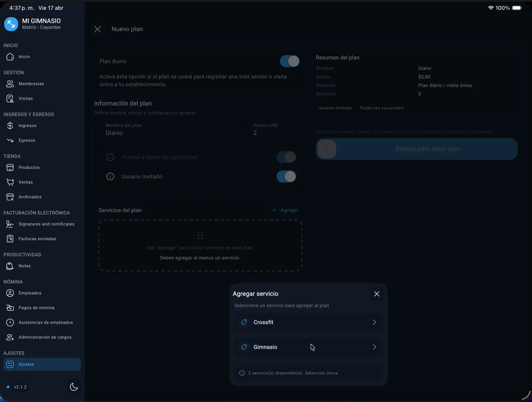This screenshot has height=402, width=532.
Task: Toggle the Plan diario switch
Action: pos(289,61)
